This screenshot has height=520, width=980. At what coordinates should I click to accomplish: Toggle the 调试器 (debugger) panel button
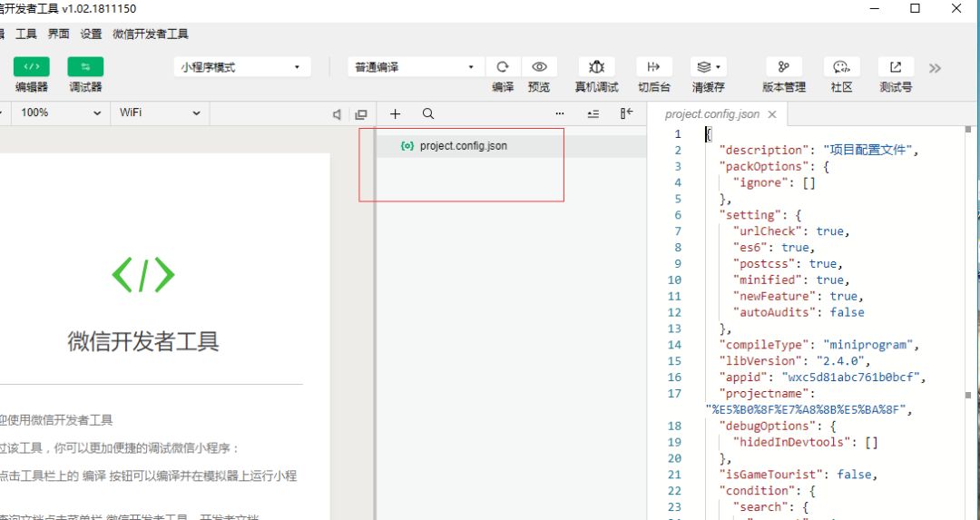tap(85, 67)
